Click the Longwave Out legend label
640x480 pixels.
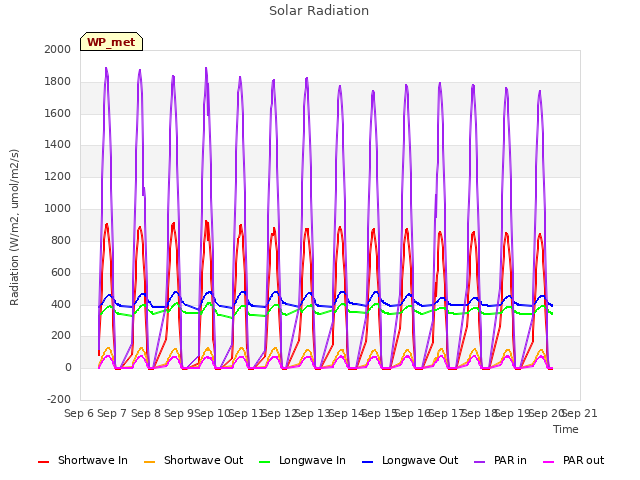click(420, 460)
